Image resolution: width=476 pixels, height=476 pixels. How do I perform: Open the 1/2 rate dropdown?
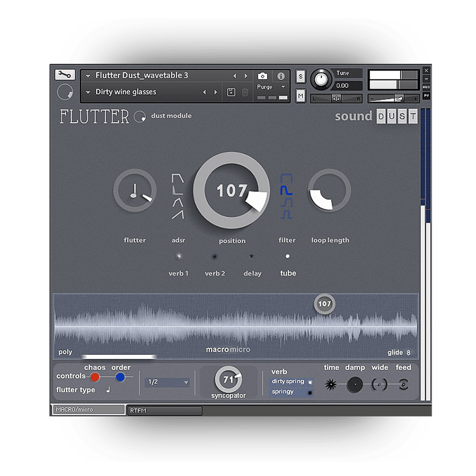click(x=168, y=382)
